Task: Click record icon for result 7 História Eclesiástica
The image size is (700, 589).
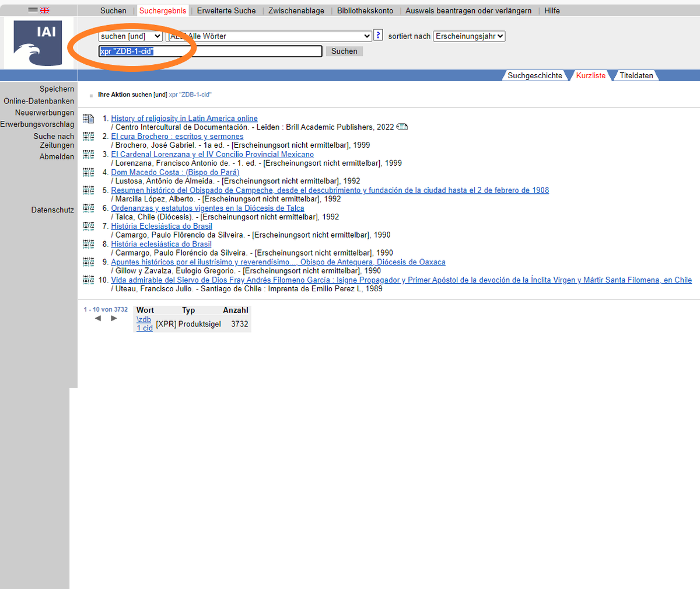Action: (x=88, y=226)
